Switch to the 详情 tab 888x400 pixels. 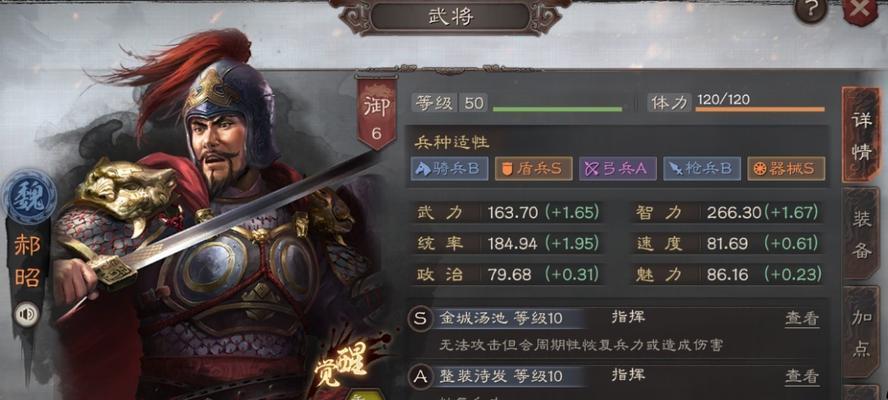pos(861,136)
